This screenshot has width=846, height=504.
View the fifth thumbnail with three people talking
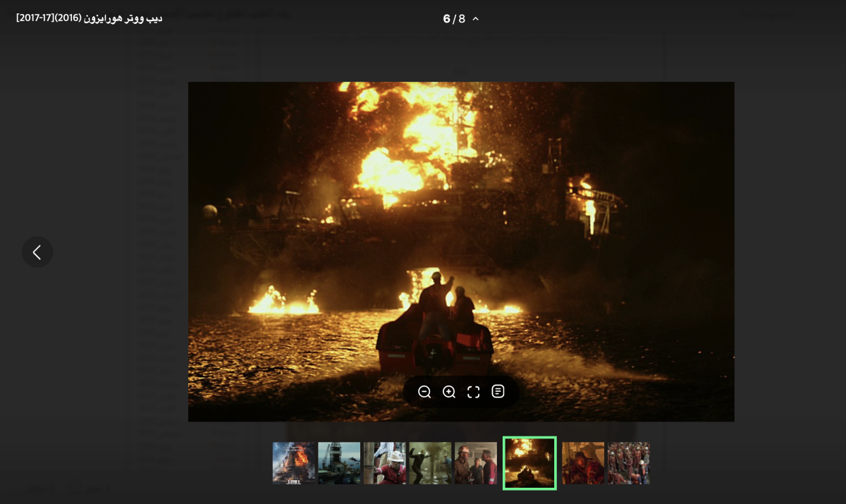476,463
